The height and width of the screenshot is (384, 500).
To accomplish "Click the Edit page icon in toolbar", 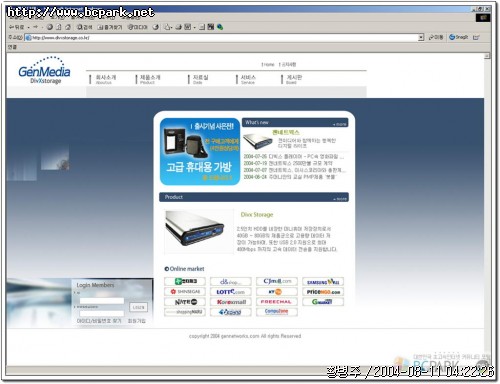I will point(188,27).
